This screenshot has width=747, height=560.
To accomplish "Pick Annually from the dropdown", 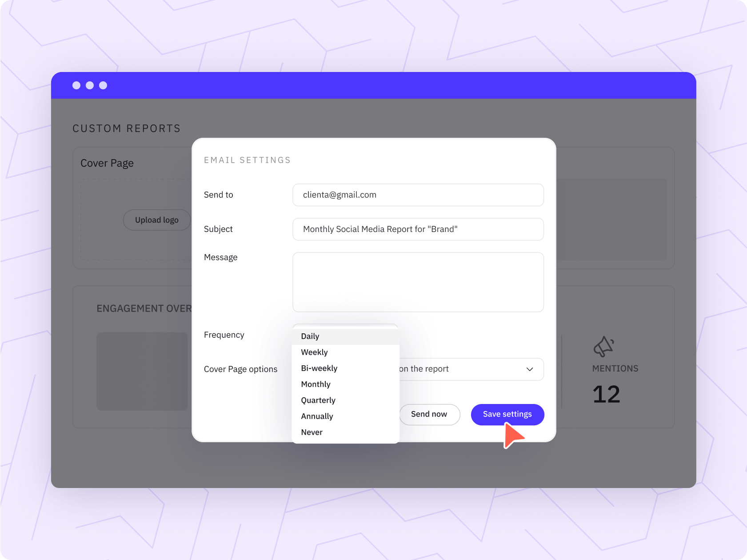I will (346, 416).
